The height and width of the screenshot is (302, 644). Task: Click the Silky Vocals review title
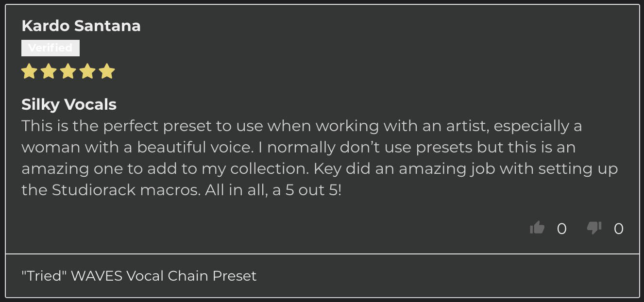69,104
